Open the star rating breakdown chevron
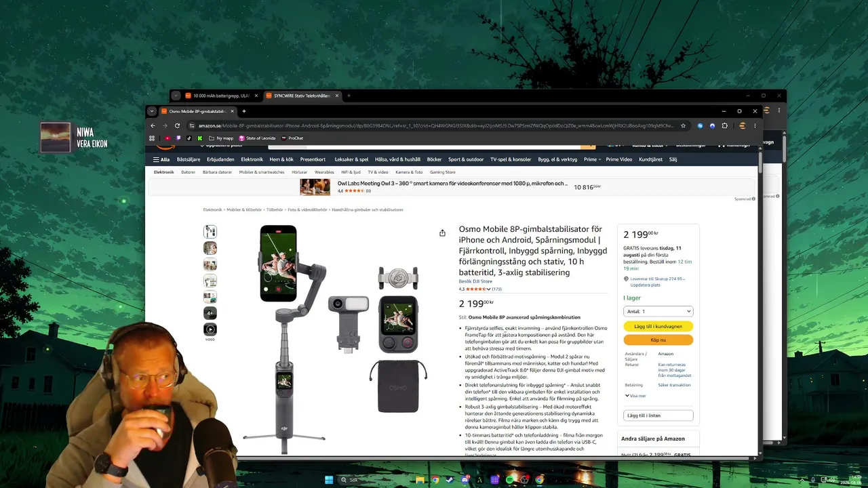This screenshot has height=488, width=868. coord(488,289)
